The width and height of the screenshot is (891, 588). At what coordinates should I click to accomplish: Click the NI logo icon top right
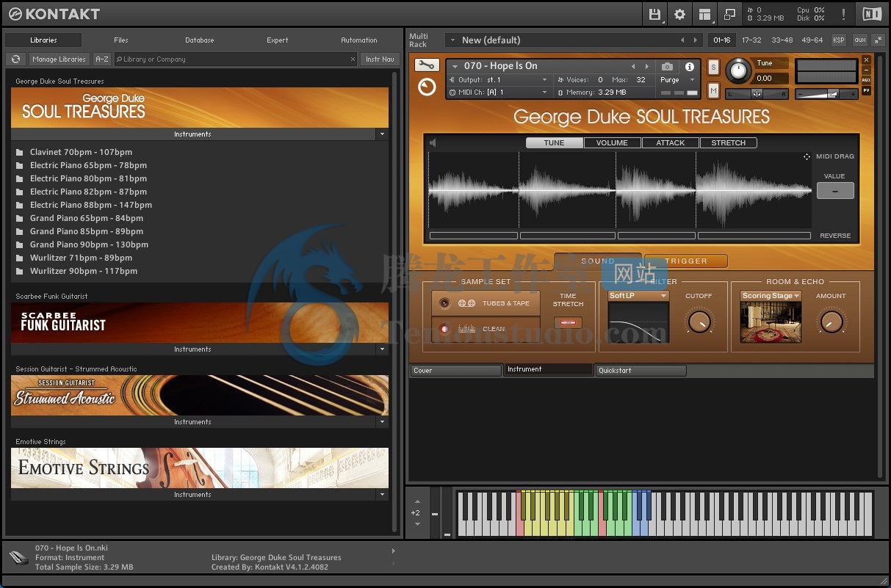[871, 13]
